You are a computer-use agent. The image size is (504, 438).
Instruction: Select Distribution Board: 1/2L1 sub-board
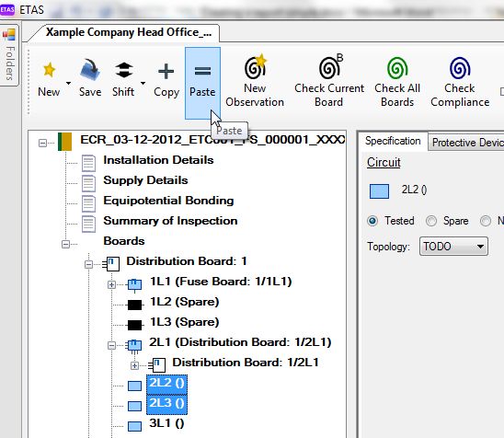tap(246, 363)
